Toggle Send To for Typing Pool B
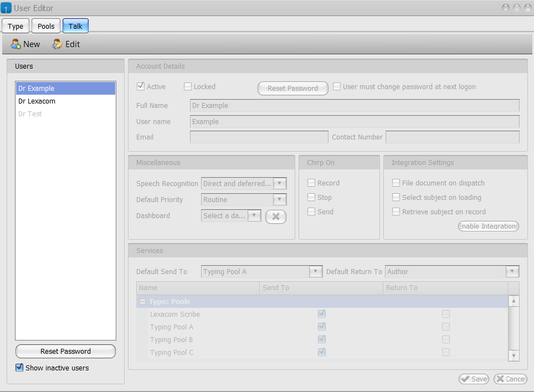The image size is (534, 392). point(321,339)
